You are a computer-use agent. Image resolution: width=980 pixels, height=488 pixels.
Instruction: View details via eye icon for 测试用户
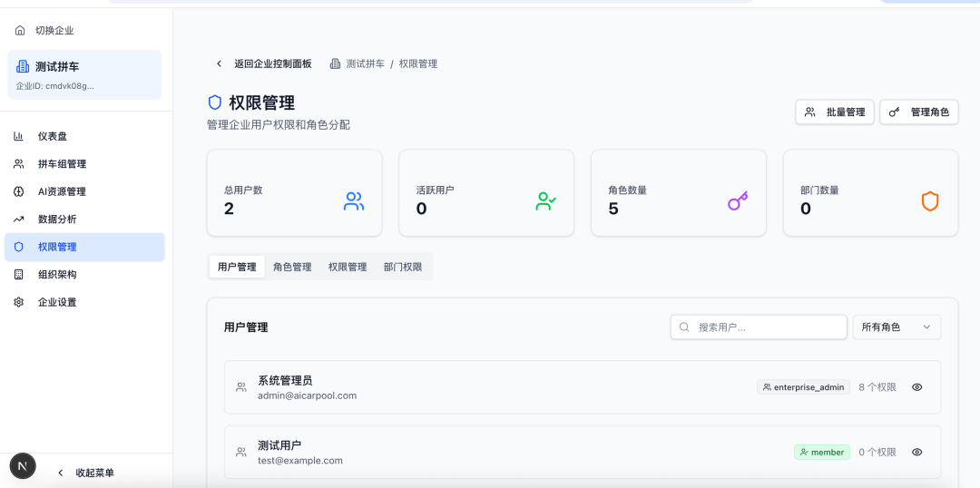916,452
